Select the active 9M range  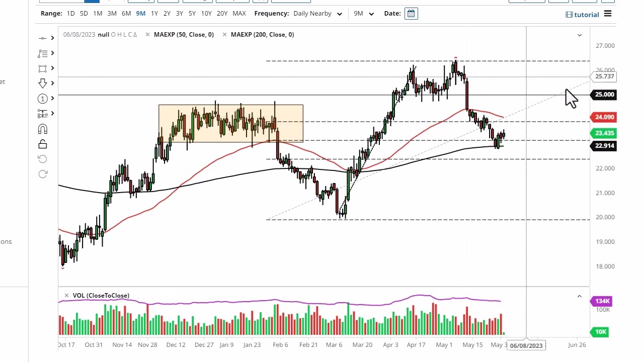pos(141,14)
